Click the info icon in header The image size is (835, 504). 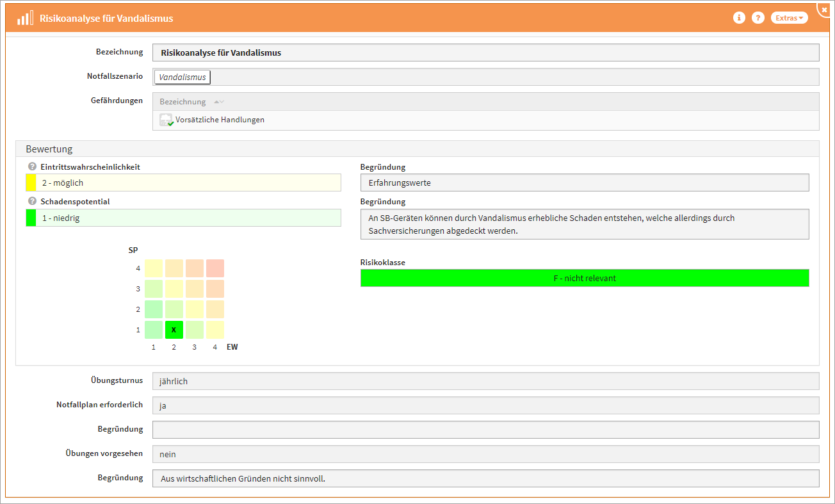pos(739,18)
